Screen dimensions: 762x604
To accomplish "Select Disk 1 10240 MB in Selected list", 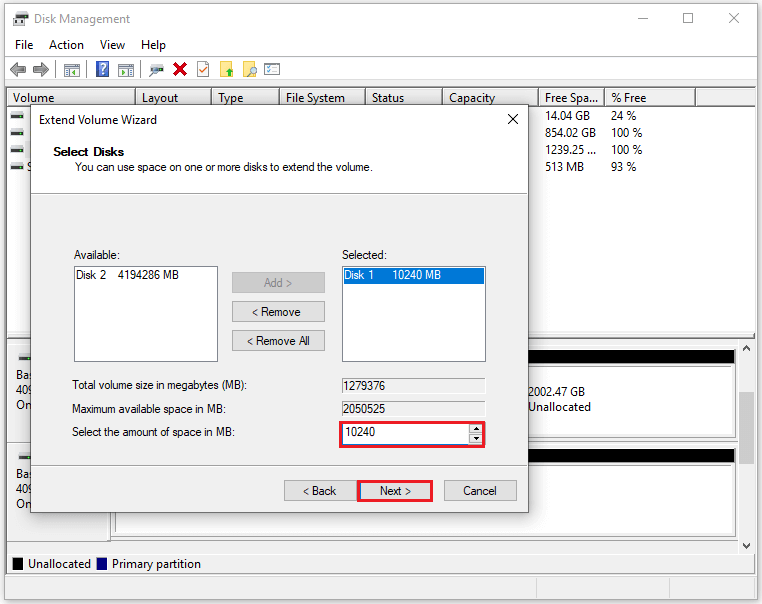I will pos(414,275).
